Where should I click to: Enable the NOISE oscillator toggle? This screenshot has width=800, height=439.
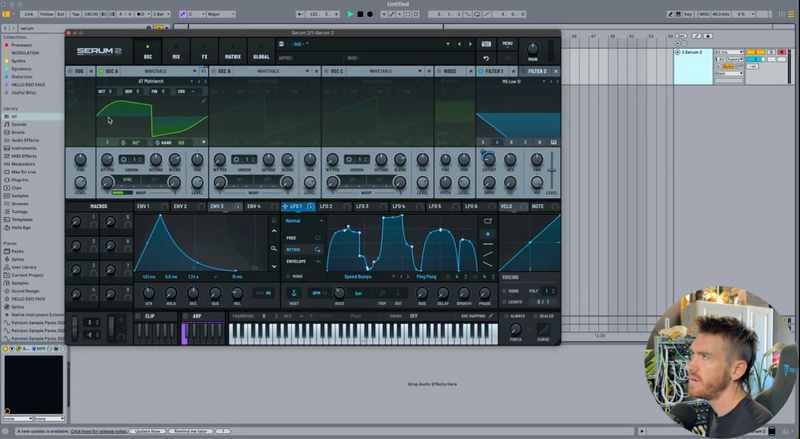tap(439, 71)
